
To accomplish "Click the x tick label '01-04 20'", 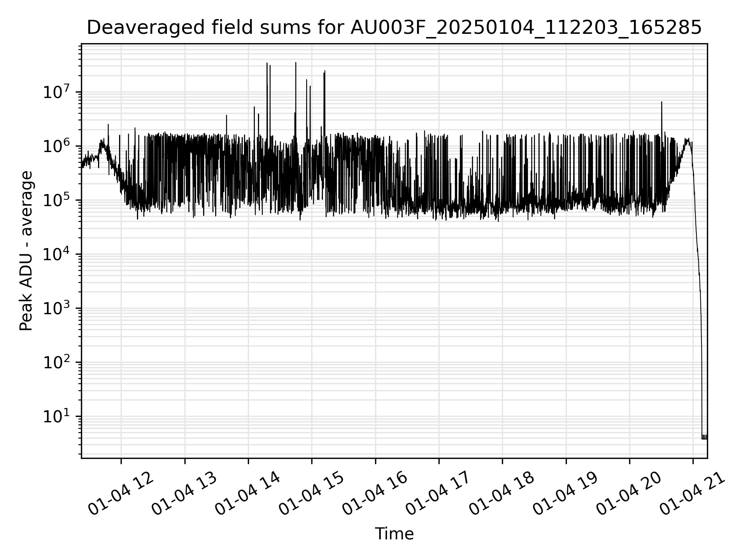I will (x=630, y=493).
